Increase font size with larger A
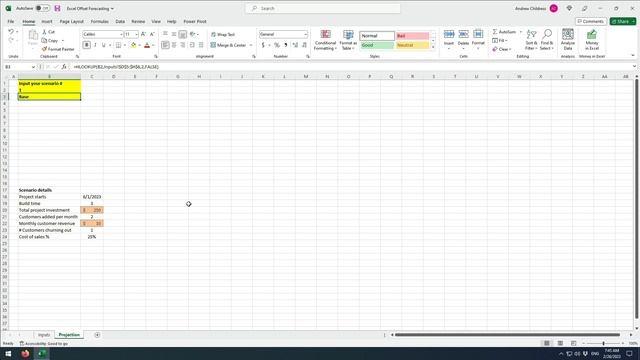The image size is (640, 360). pos(143,34)
